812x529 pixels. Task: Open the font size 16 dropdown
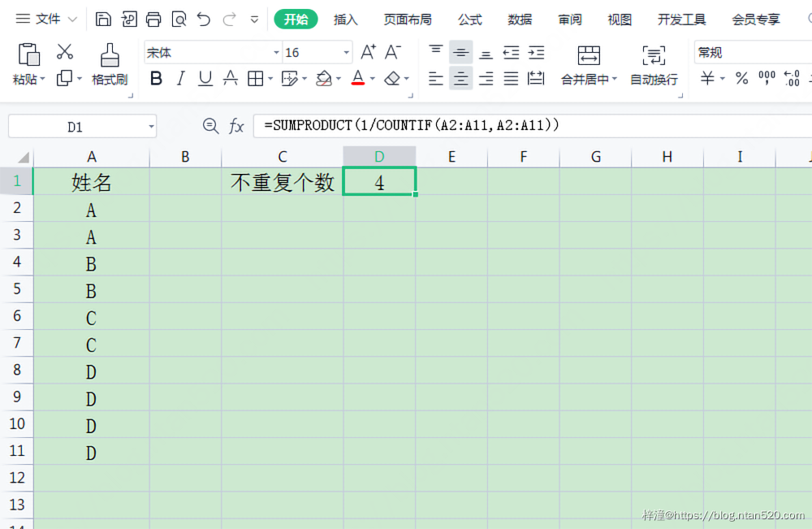[346, 53]
